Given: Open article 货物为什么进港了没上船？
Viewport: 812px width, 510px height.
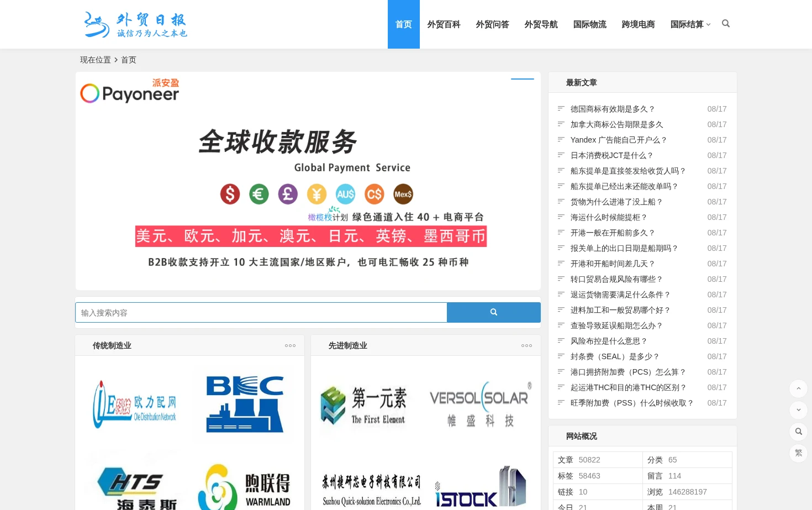Looking at the screenshot, I should coord(616,202).
